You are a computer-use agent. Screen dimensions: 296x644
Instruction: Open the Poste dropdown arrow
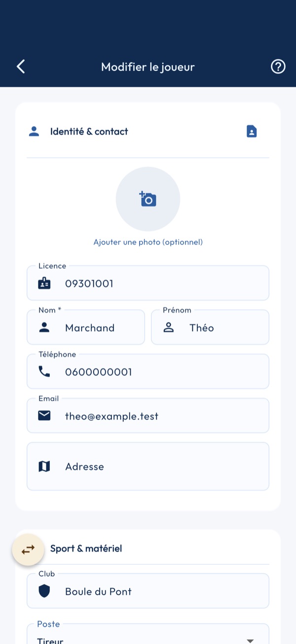[x=250, y=641]
